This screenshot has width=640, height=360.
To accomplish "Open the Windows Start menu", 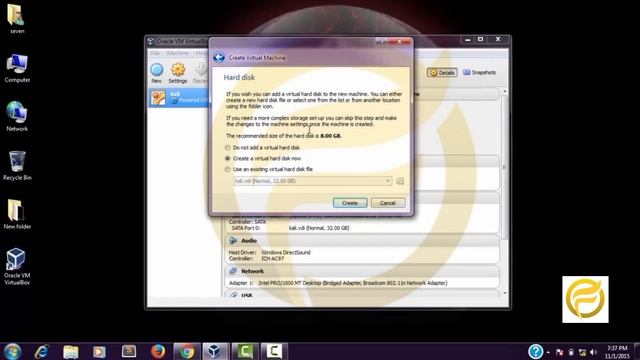I will point(12,351).
